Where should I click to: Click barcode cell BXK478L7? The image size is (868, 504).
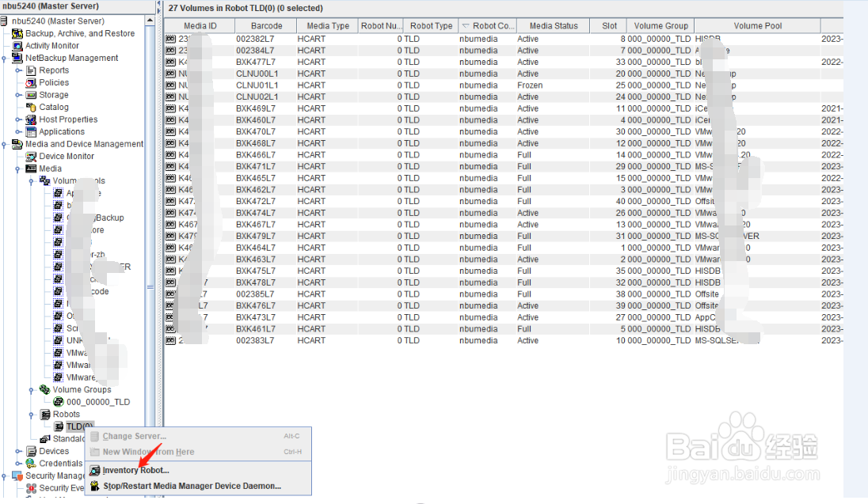(x=256, y=282)
